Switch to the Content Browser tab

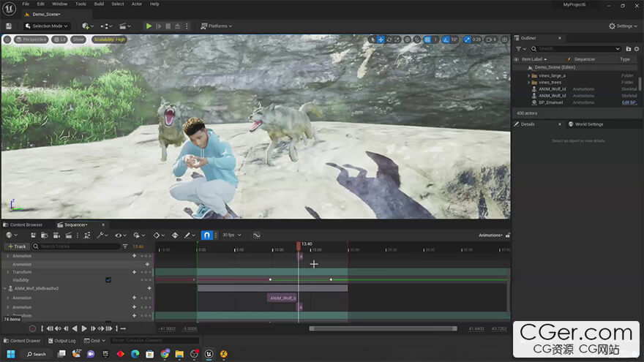click(x=23, y=225)
